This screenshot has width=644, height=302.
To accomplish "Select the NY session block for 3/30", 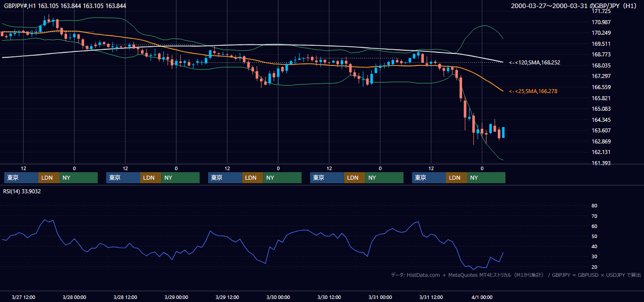I will click(384, 178).
